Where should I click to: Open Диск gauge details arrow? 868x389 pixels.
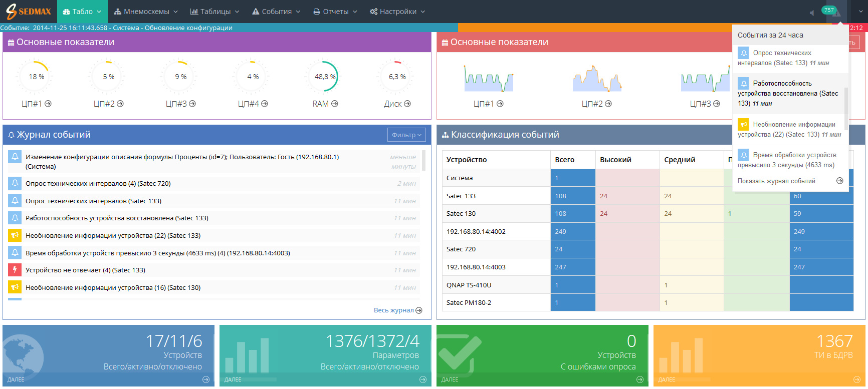click(407, 104)
